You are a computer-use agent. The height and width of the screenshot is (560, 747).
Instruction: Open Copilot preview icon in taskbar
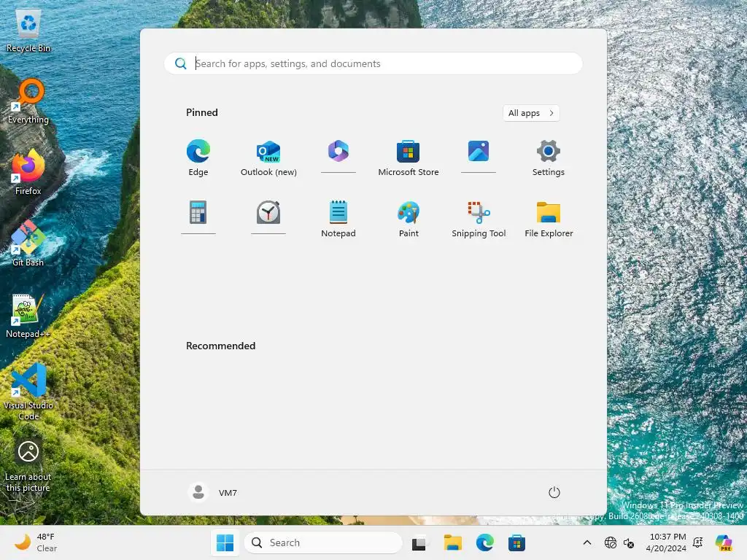(x=724, y=542)
